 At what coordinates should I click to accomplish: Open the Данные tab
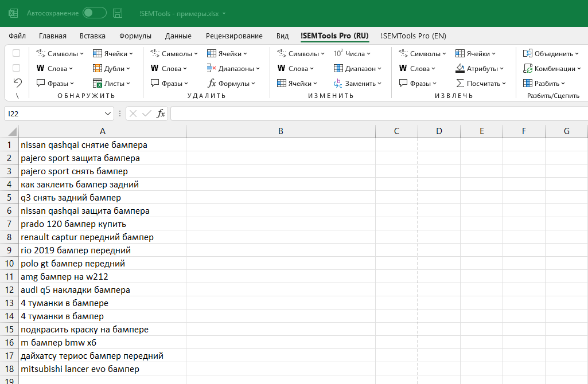[x=178, y=36]
